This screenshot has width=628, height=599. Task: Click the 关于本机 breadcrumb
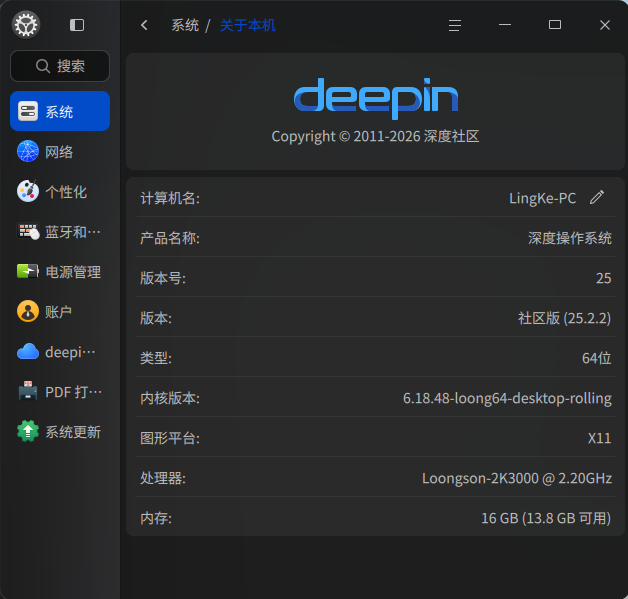click(x=248, y=25)
